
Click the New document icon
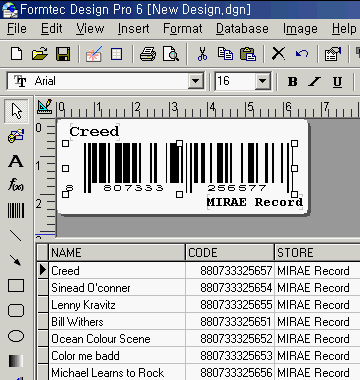point(16,54)
